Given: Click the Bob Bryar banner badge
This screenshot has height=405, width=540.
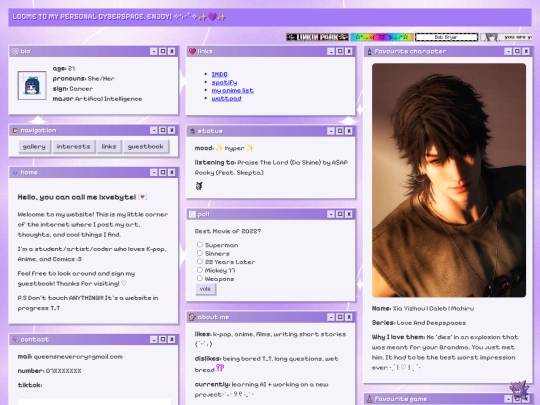Looking at the screenshot, I should (446, 37).
